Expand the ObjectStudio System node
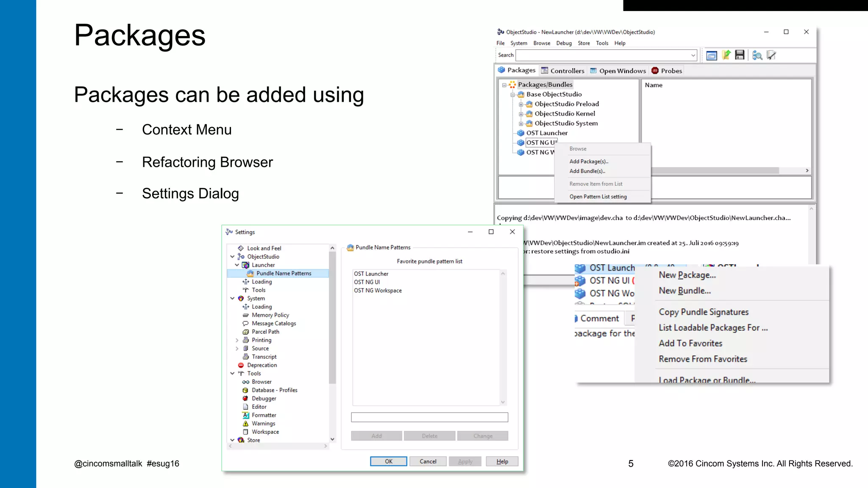The image size is (868, 488). pyautogui.click(x=521, y=124)
